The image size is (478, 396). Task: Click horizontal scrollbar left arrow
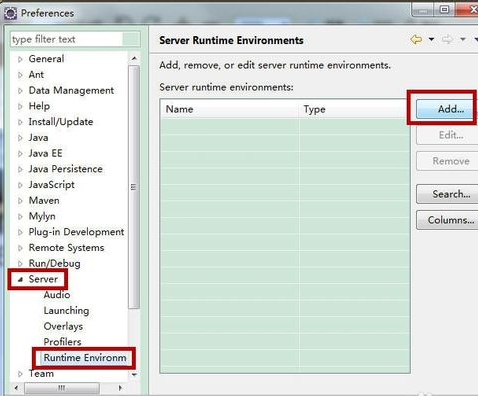point(16,388)
